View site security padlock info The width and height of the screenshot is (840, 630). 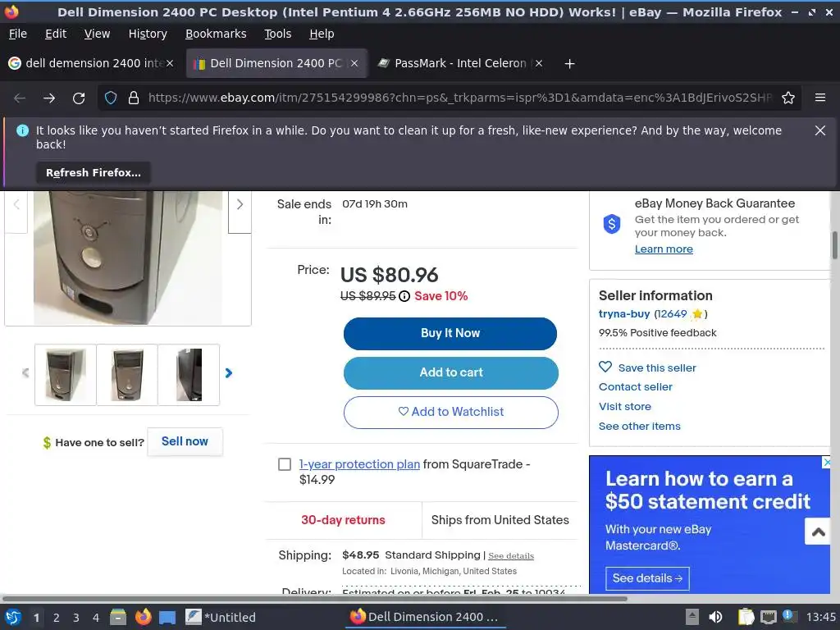tap(134, 98)
